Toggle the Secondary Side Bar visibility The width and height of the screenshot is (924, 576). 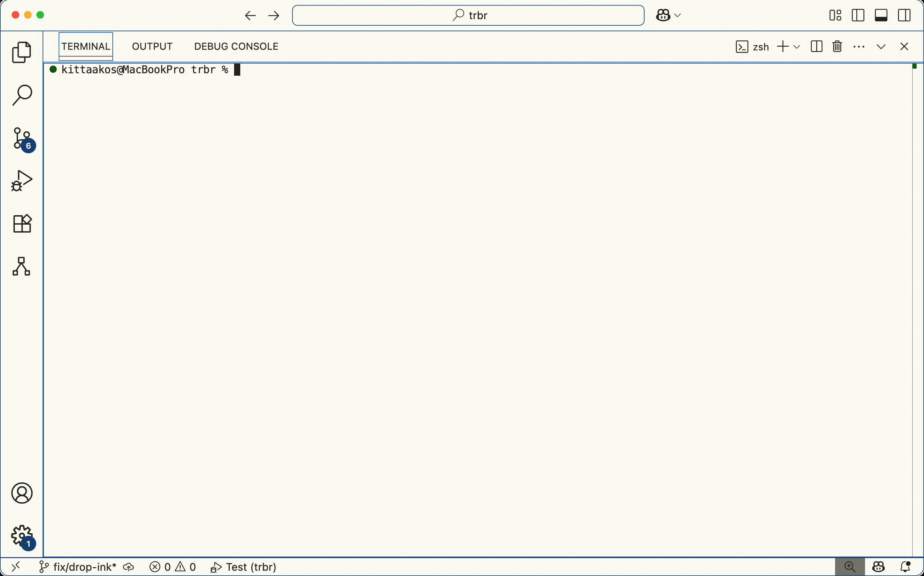pyautogui.click(x=904, y=15)
